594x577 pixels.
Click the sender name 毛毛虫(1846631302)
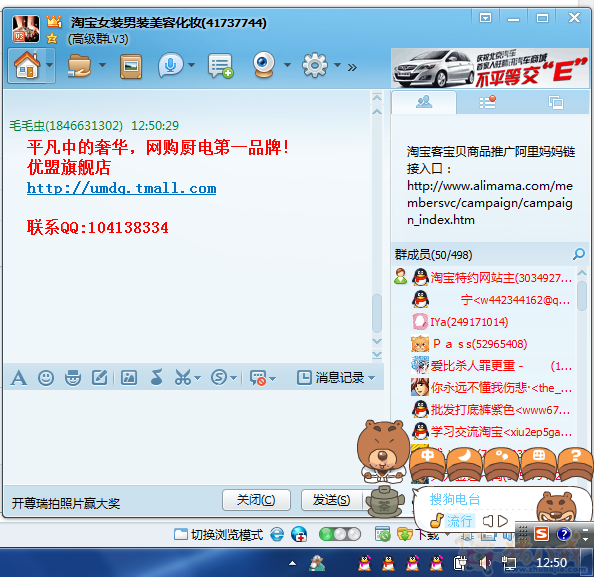[66, 125]
